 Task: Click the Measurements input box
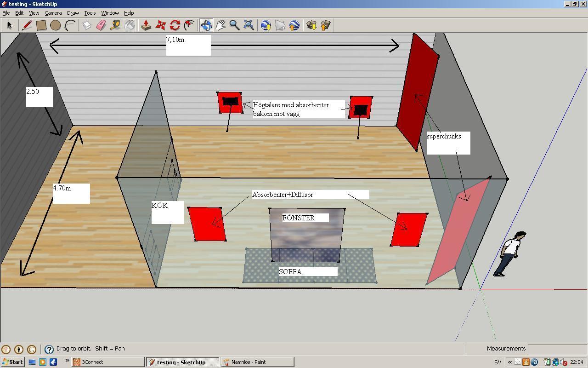[557, 349]
